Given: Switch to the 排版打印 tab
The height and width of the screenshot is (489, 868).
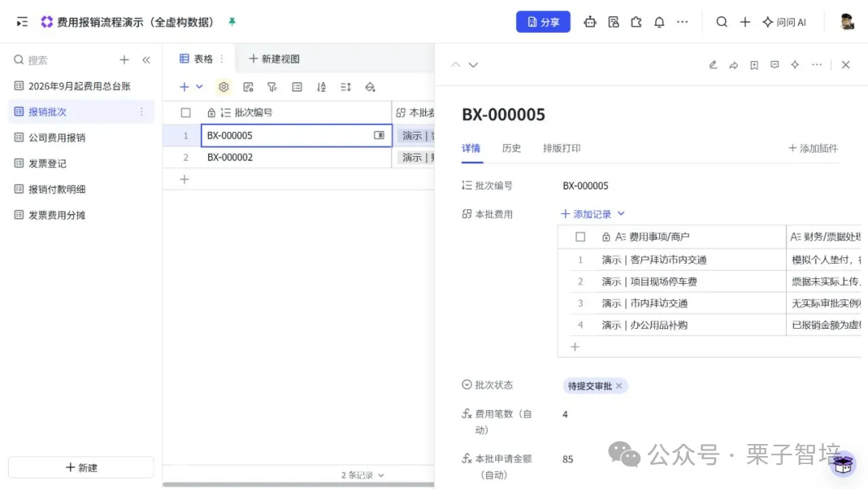Looking at the screenshot, I should tap(562, 149).
